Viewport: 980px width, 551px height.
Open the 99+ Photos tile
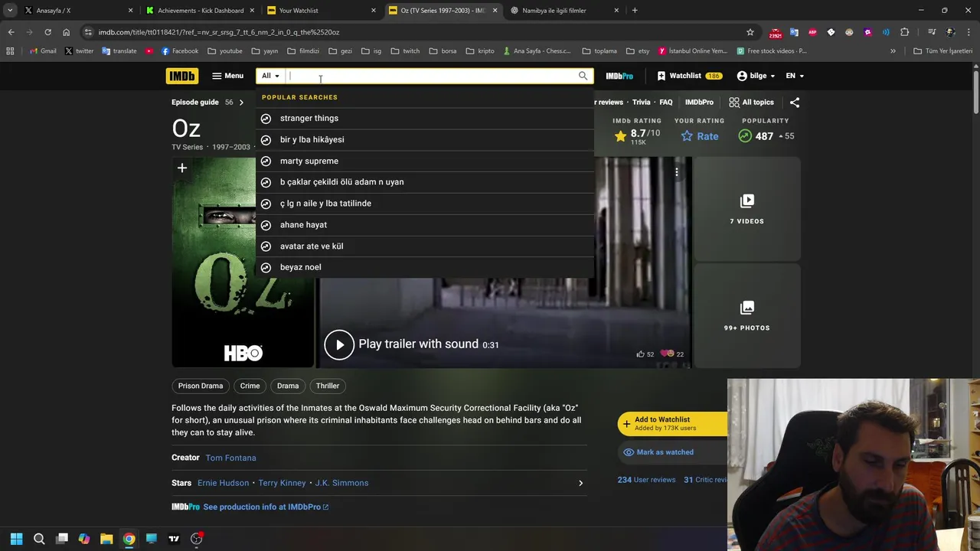(746, 315)
